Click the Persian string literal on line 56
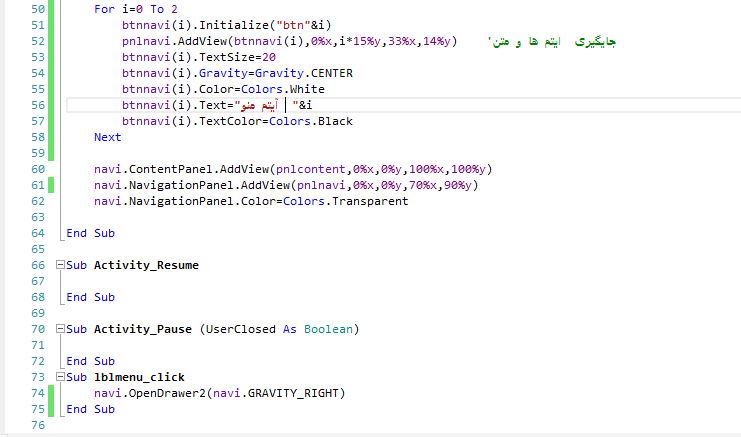741x437 pixels. click(254, 105)
